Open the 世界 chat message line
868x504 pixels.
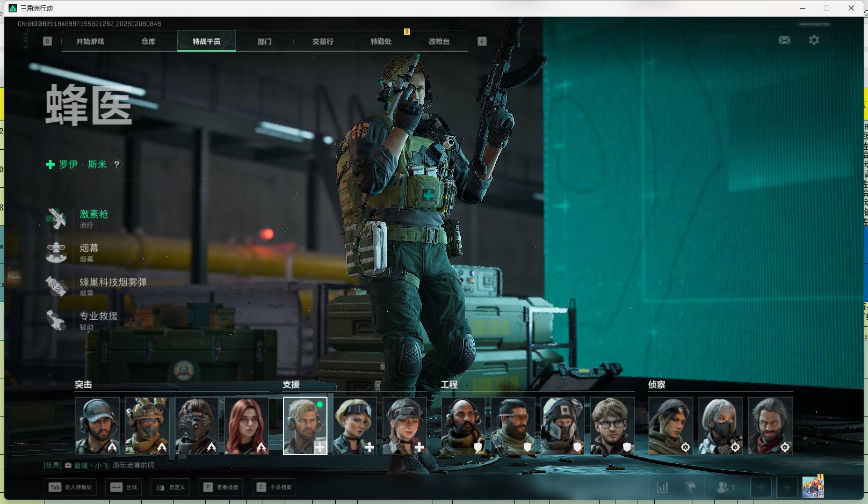[99, 465]
